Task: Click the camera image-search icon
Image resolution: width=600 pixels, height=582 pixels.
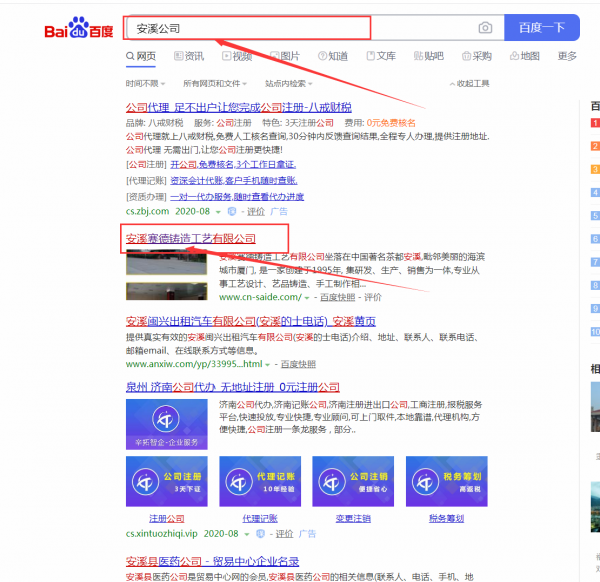Action: (485, 28)
